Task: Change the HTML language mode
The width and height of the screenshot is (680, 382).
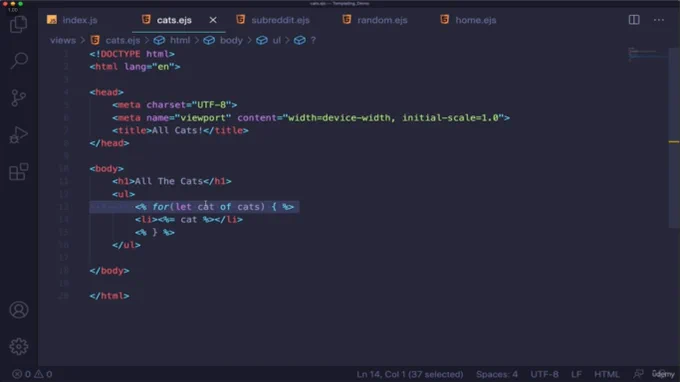Action: pyautogui.click(x=606, y=374)
